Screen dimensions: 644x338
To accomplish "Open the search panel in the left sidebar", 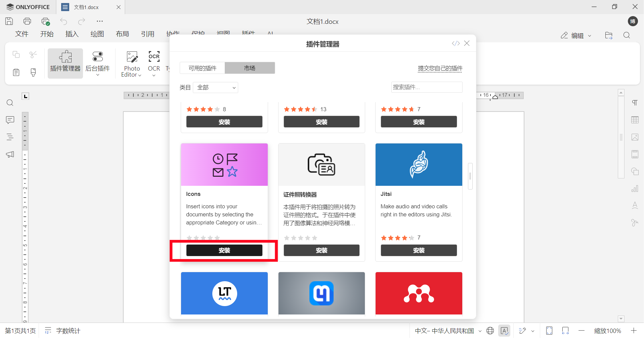I will tap(10, 103).
